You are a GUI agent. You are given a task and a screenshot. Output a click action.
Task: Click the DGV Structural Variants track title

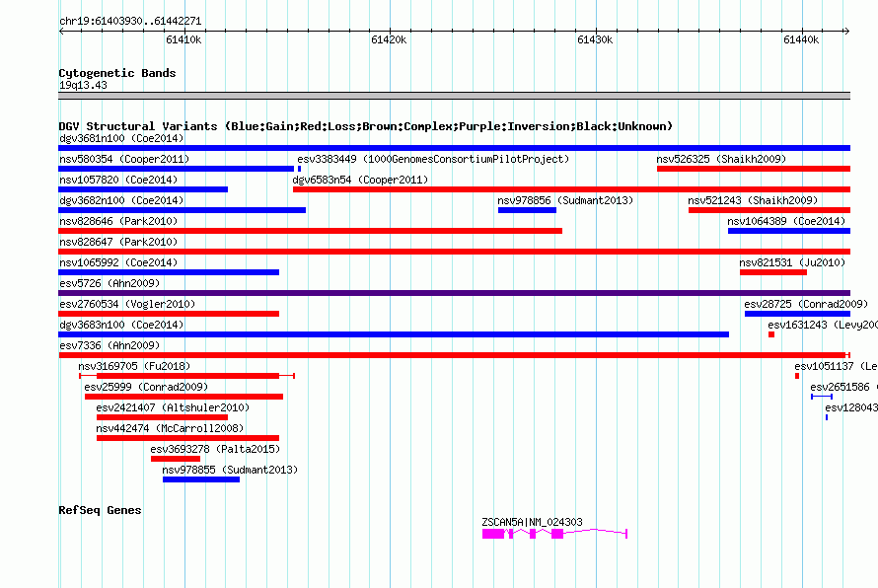(x=366, y=126)
